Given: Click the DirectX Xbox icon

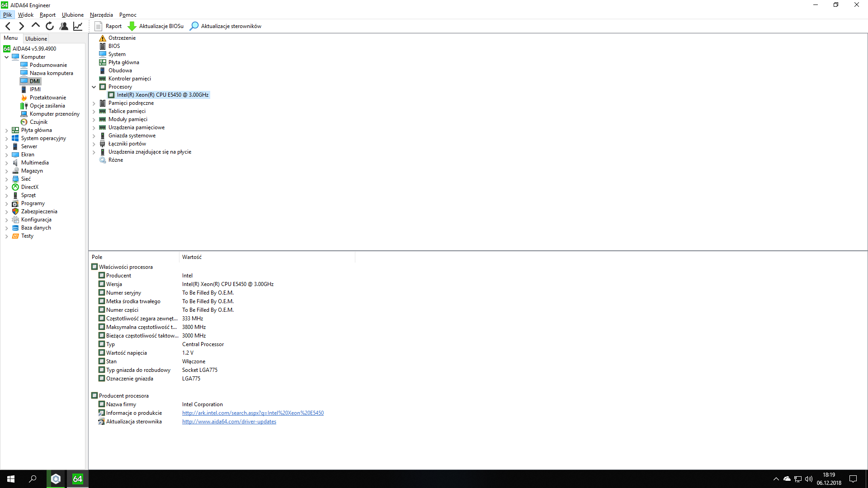Looking at the screenshot, I should [x=15, y=187].
